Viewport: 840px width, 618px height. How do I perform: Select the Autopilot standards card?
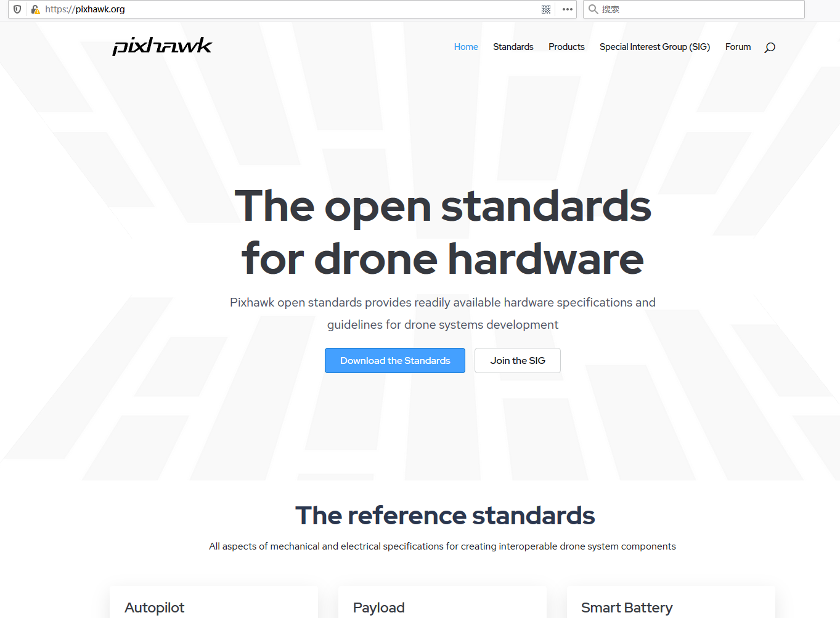pyautogui.click(x=214, y=603)
